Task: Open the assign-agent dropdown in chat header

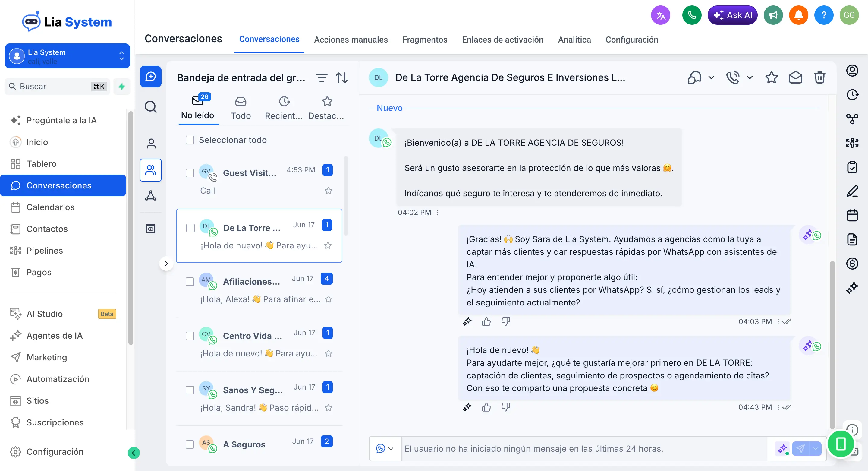Action: 711,77
